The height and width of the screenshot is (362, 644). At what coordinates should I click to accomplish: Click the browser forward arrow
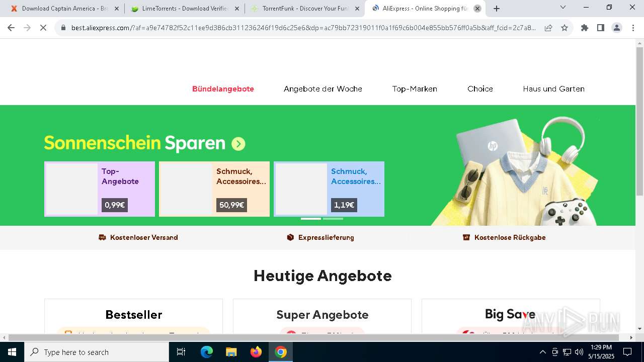click(x=27, y=28)
